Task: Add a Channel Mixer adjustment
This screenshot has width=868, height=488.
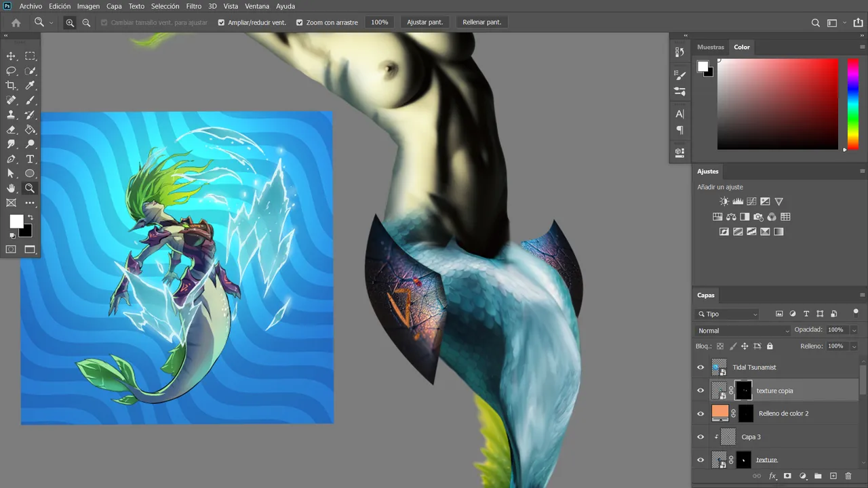Action: (772, 217)
